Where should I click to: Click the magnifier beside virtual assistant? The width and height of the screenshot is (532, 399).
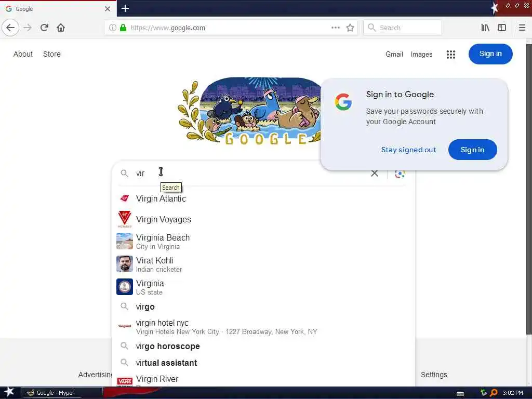[x=125, y=363]
